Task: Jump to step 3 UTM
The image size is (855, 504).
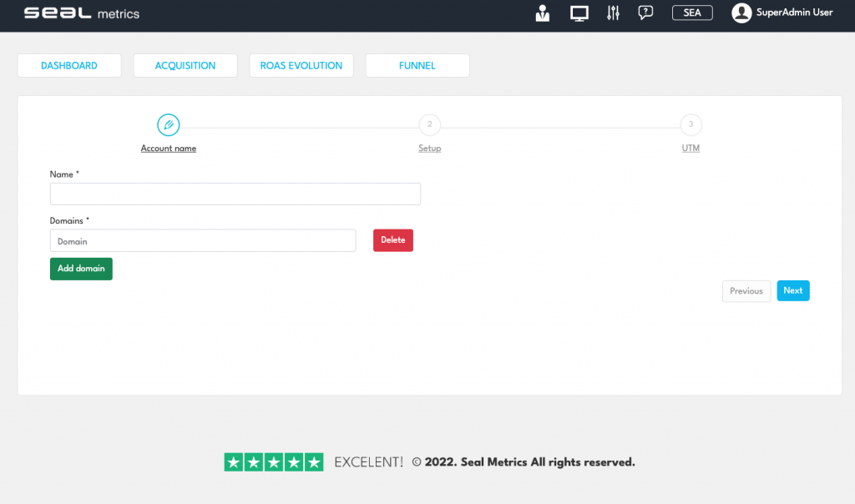Action: pyautogui.click(x=691, y=124)
